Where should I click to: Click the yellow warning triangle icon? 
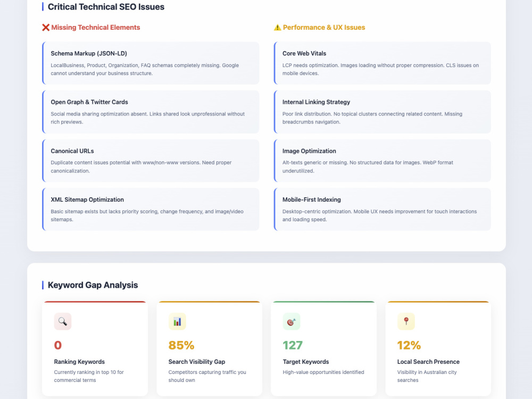point(277,28)
